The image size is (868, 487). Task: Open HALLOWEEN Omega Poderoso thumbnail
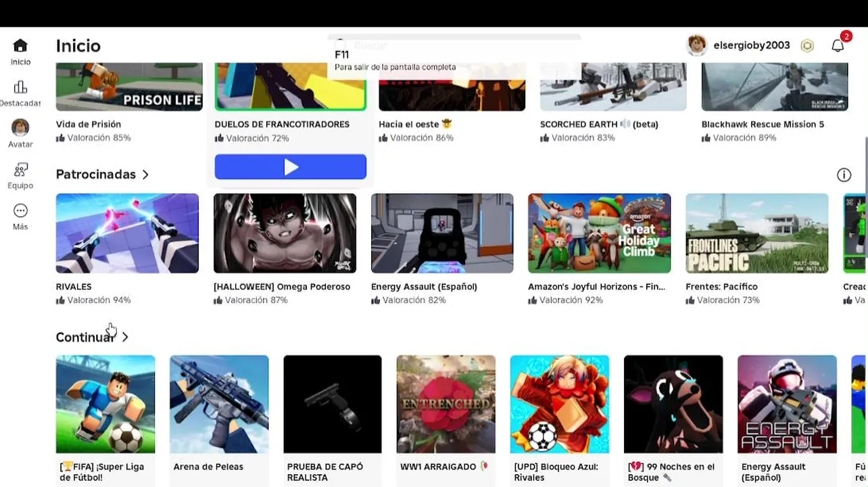click(285, 233)
